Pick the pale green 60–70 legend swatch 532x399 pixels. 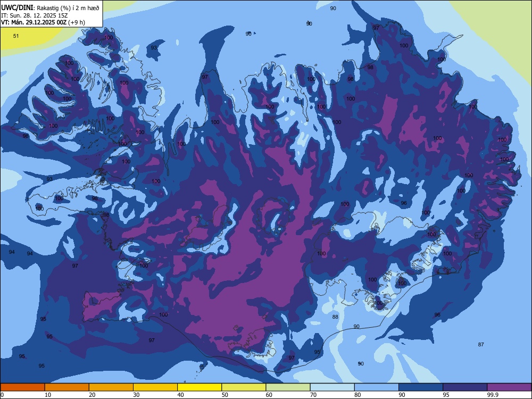(288, 387)
